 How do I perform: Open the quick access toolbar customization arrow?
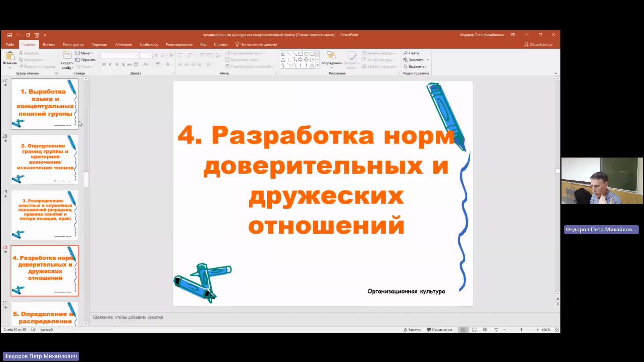tap(45, 35)
